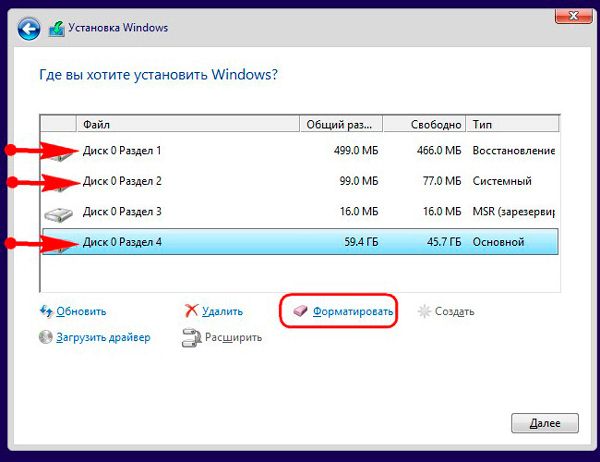600x462 pixels.
Task: Click the Windows Setup icon in title bar
Action: click(57, 29)
